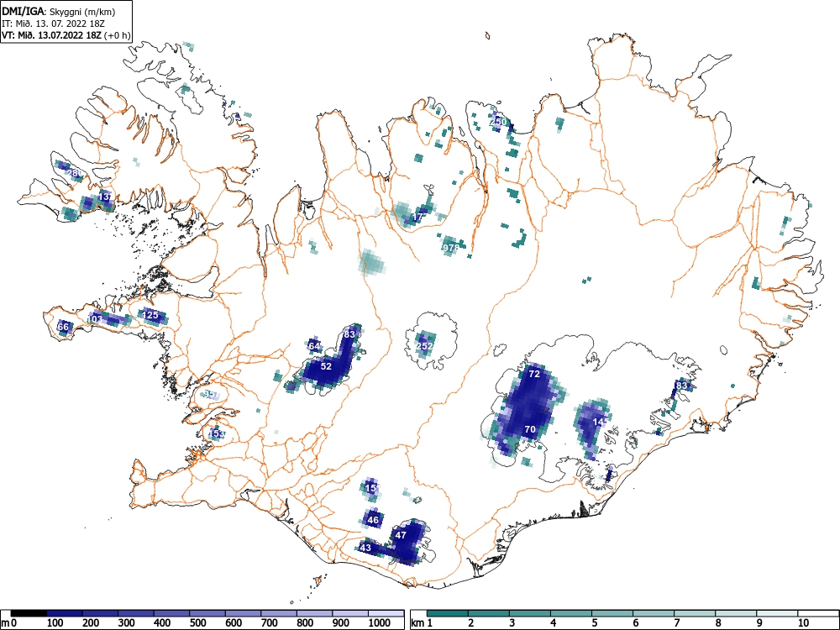The image size is (840, 630).
Task: Pick the blue swatch above 300
Action: [x=136, y=613]
